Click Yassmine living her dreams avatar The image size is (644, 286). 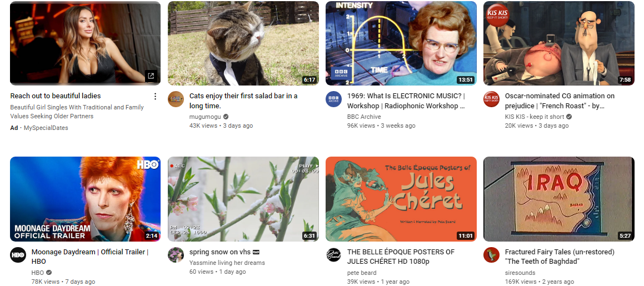point(176,255)
